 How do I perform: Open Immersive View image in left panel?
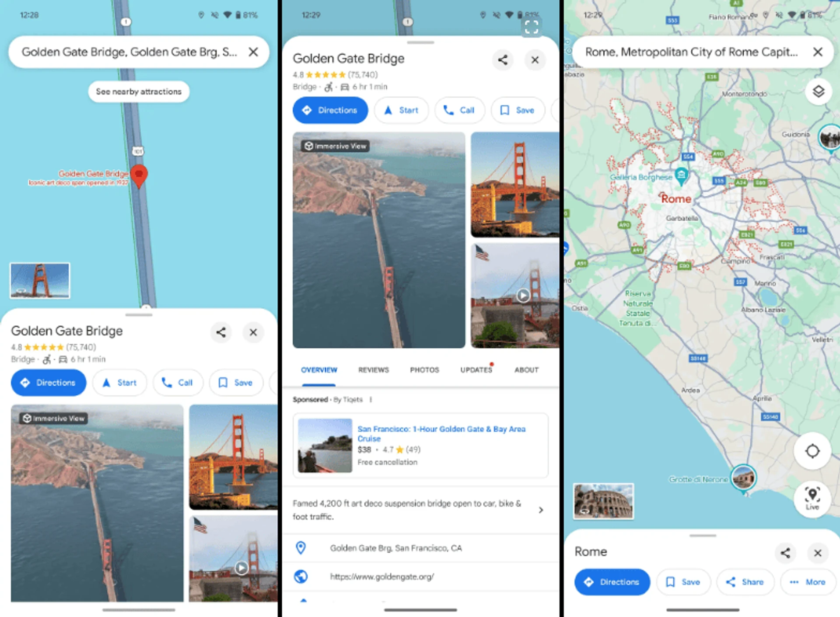tap(97, 503)
